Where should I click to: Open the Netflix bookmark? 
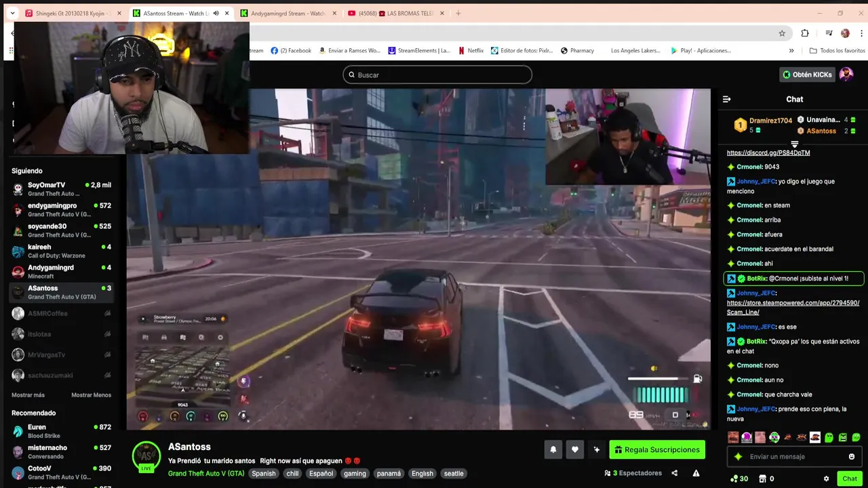pos(471,50)
